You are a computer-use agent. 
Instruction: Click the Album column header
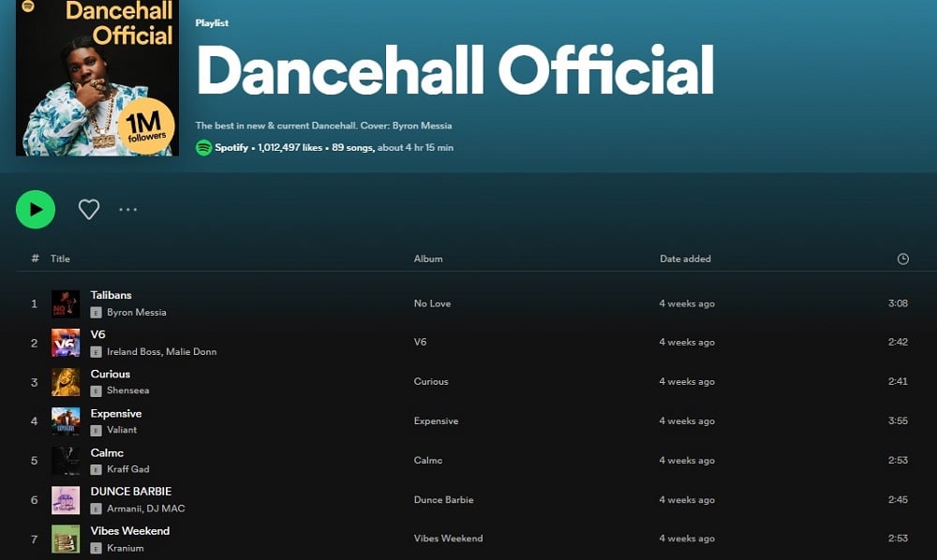[x=428, y=258]
